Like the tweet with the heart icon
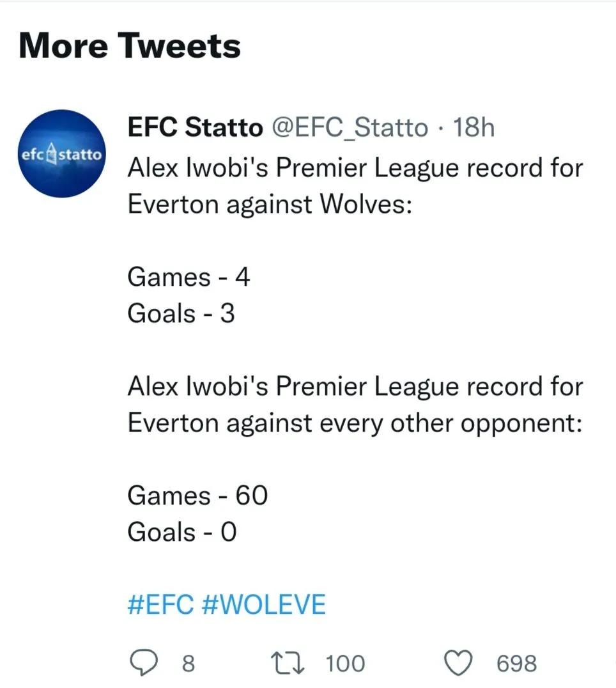Viewport: 616px width, 688px height. coord(458,663)
